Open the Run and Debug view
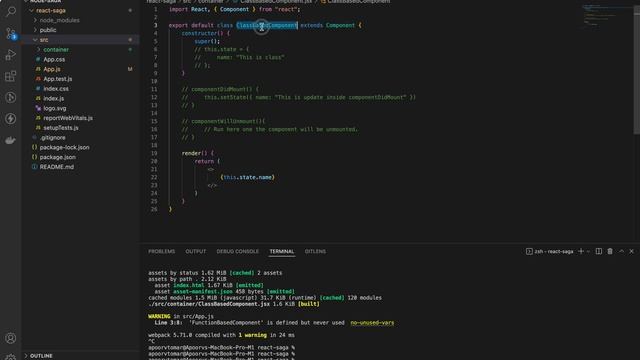The width and height of the screenshot is (640, 360). pyautogui.click(x=11, y=55)
